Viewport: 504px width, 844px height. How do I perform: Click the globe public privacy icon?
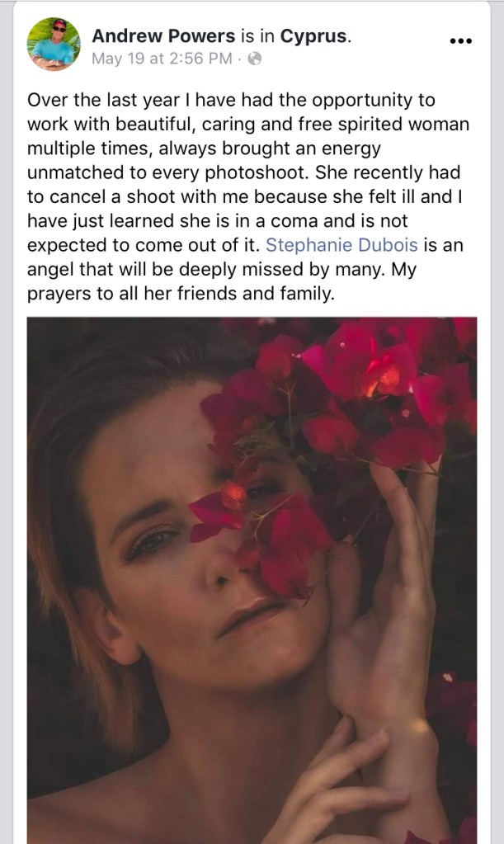255,59
